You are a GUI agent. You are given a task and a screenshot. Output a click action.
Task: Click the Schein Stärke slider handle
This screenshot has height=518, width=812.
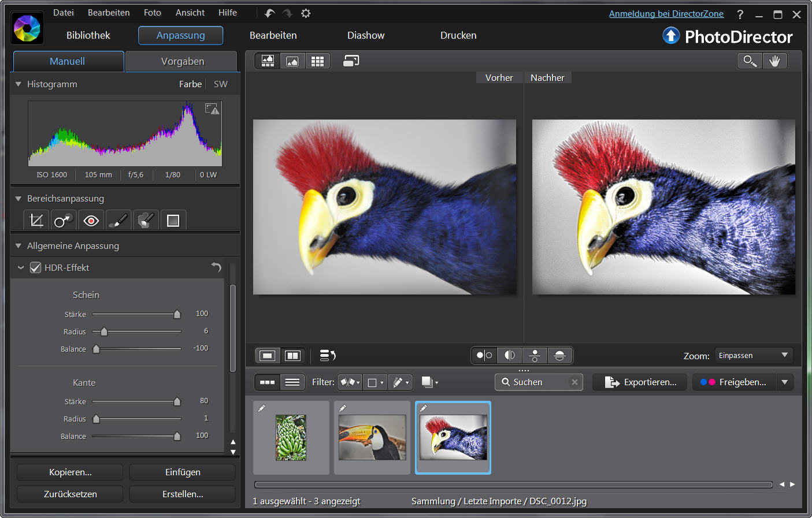pos(177,314)
